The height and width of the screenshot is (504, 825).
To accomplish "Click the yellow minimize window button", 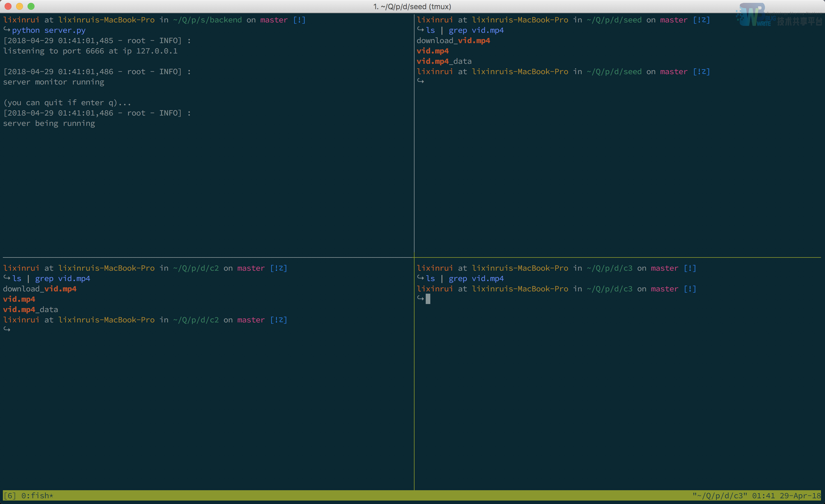I will coord(20,6).
